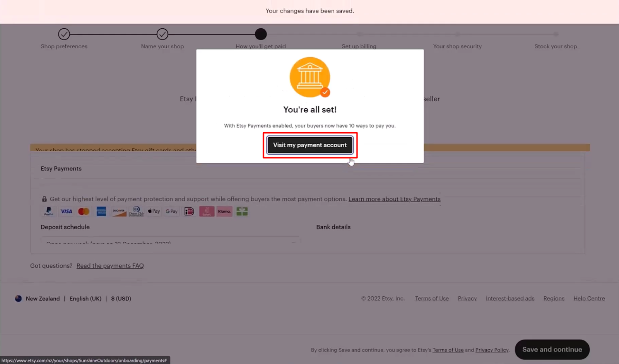Select the Apple Pay icon
Image resolution: width=619 pixels, height=364 pixels.
click(154, 212)
